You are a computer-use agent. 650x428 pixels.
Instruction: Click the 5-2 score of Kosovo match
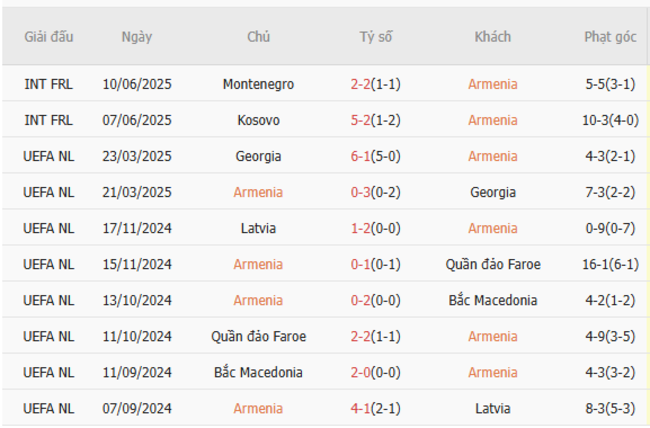(x=361, y=120)
